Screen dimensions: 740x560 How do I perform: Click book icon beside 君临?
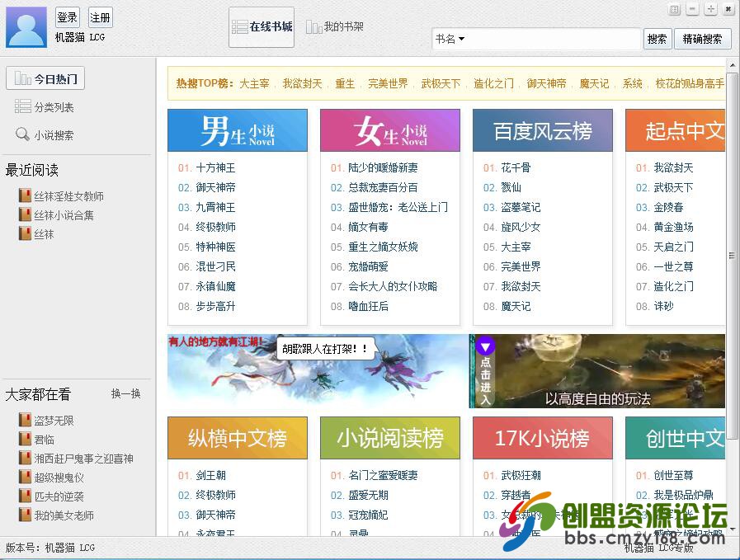[25, 439]
